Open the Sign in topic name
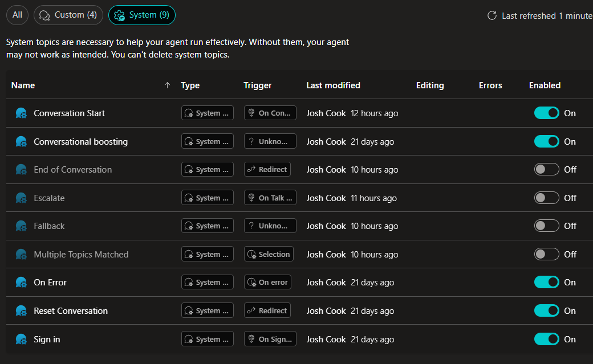The height and width of the screenshot is (364, 593). click(47, 340)
